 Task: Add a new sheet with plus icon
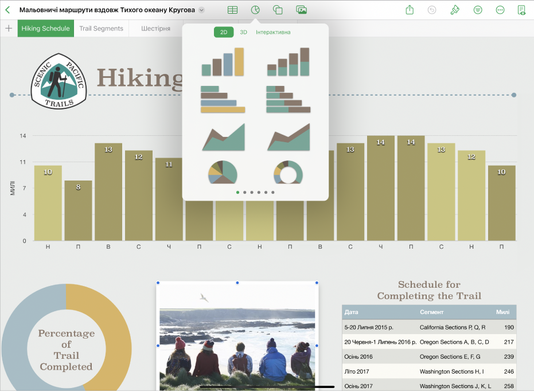(9, 29)
